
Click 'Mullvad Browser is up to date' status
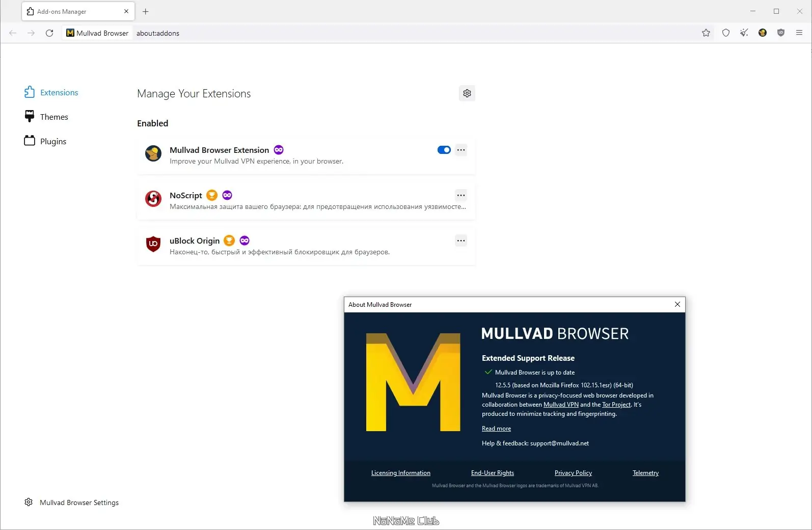535,373
